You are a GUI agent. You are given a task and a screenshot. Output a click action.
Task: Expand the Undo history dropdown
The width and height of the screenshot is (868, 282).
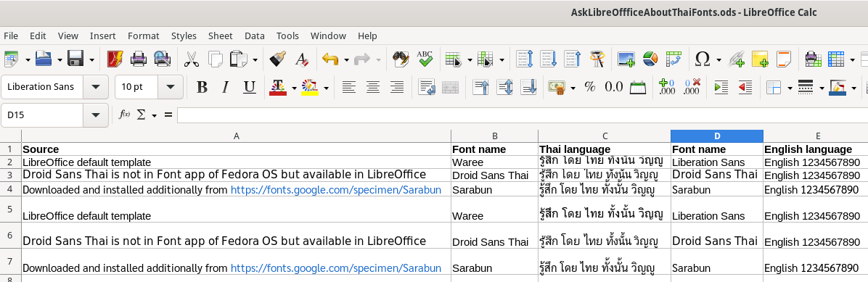346,59
